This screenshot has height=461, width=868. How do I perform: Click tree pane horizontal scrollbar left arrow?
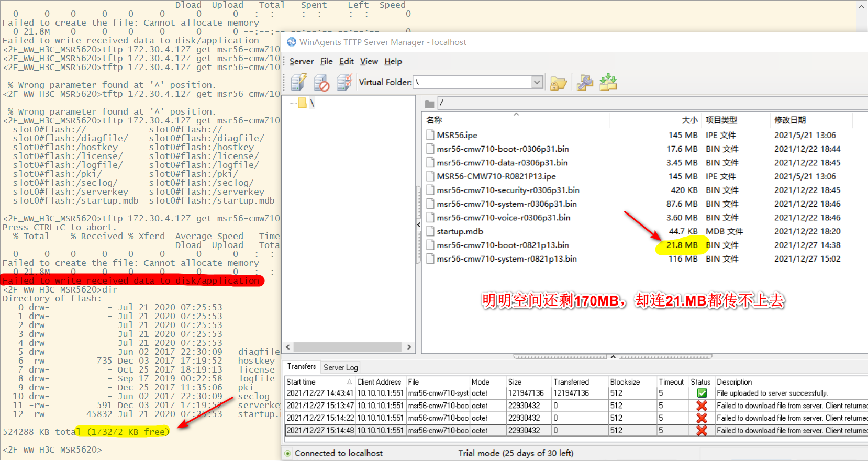288,347
